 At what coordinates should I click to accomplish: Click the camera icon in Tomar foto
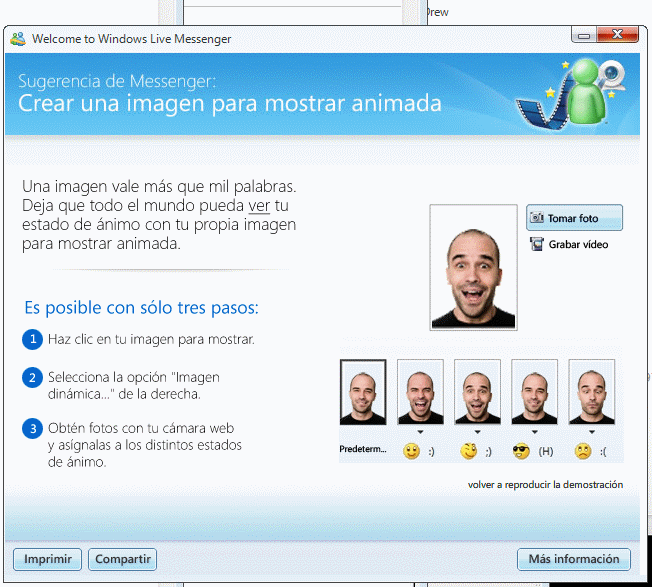click(x=536, y=217)
